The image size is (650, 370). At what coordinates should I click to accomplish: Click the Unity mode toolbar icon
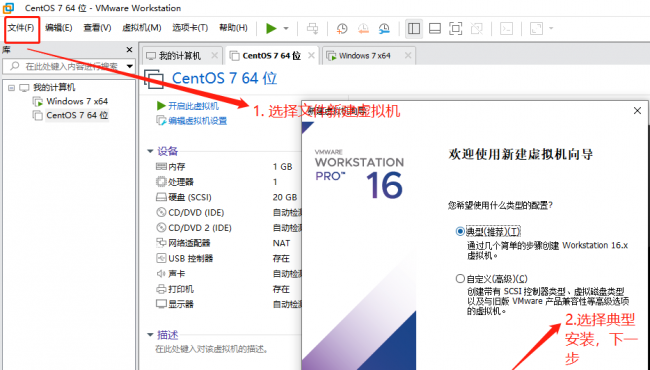coord(477,28)
